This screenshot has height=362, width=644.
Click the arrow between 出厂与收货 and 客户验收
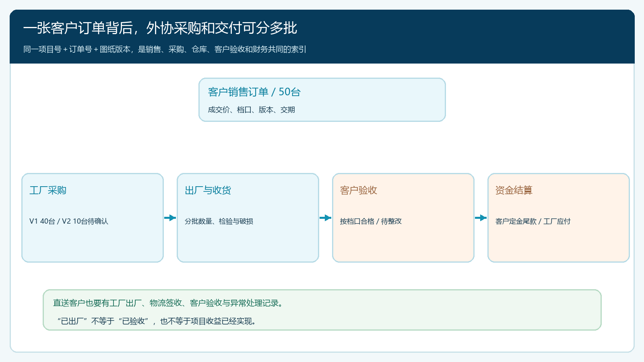tap(326, 218)
